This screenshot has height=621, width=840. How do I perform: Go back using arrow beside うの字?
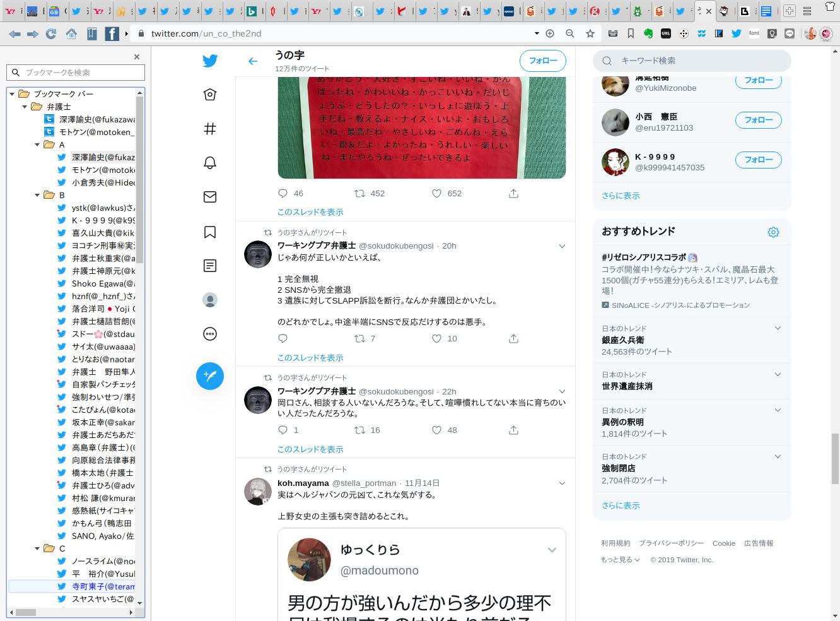(253, 61)
